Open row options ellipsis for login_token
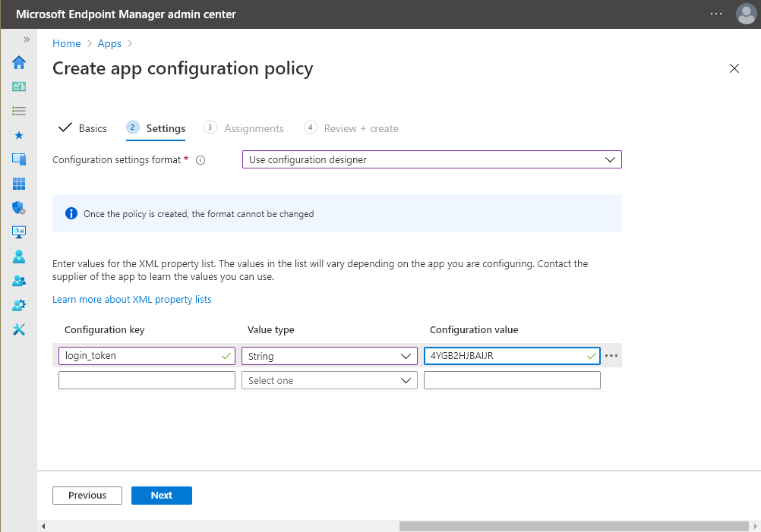Viewport: 761px width, 532px height. [x=611, y=356]
